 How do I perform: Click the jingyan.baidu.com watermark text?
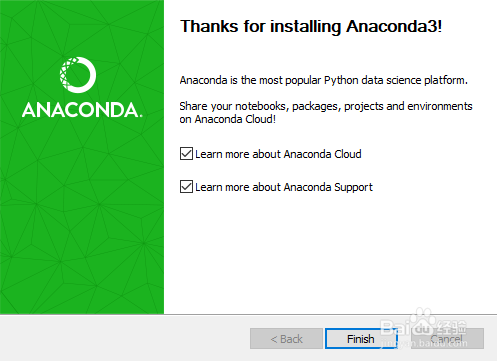coord(424,343)
